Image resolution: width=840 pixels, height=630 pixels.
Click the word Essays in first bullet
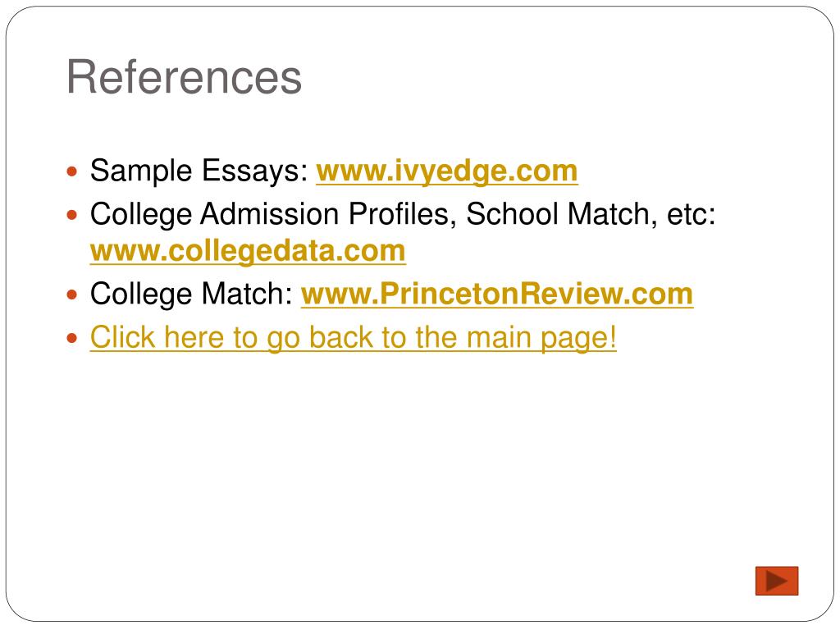pyautogui.click(x=255, y=171)
